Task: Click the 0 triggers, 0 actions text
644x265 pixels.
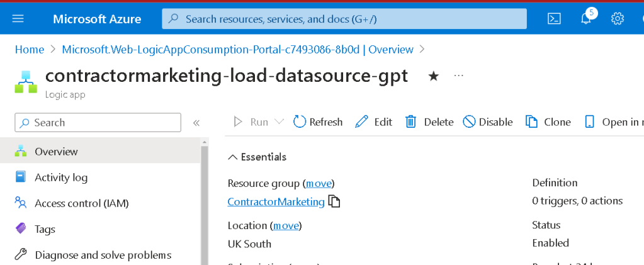Action: [577, 201]
